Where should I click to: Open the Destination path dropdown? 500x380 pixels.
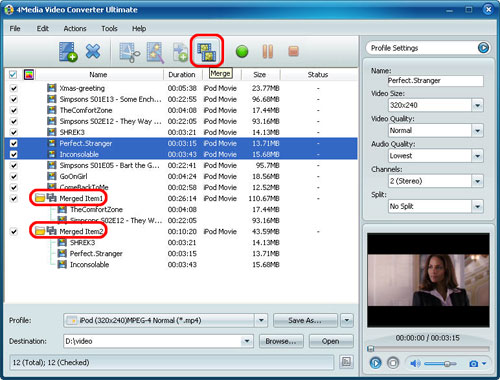[x=247, y=341]
